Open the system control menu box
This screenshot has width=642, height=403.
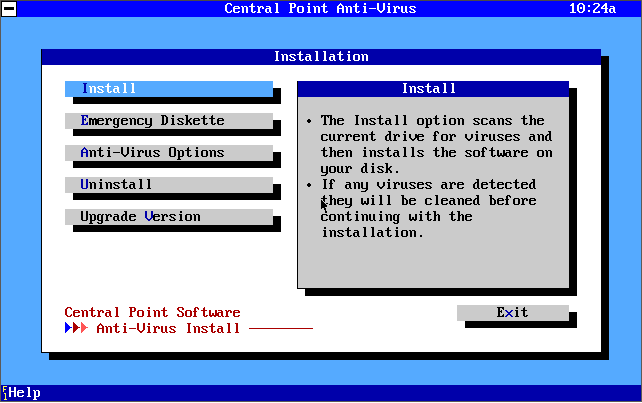pyautogui.click(x=8, y=8)
